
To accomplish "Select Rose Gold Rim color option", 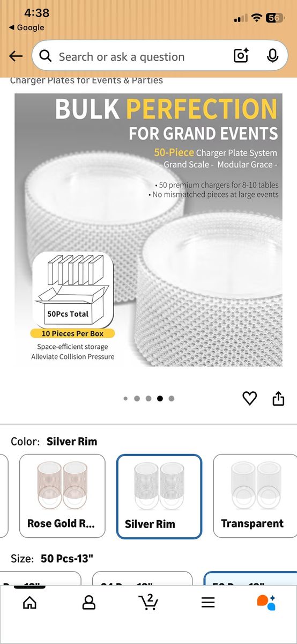I will 62,496.
